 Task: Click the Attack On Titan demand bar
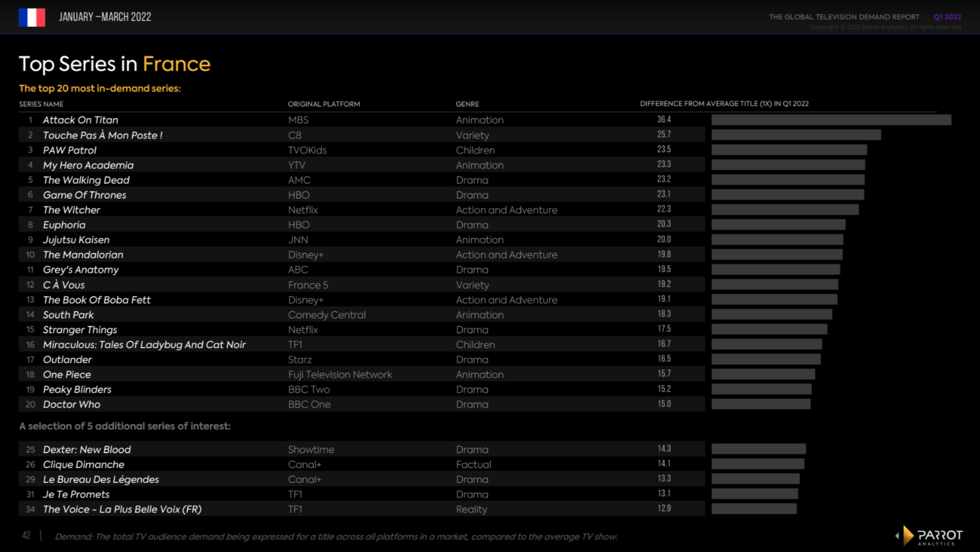click(831, 119)
